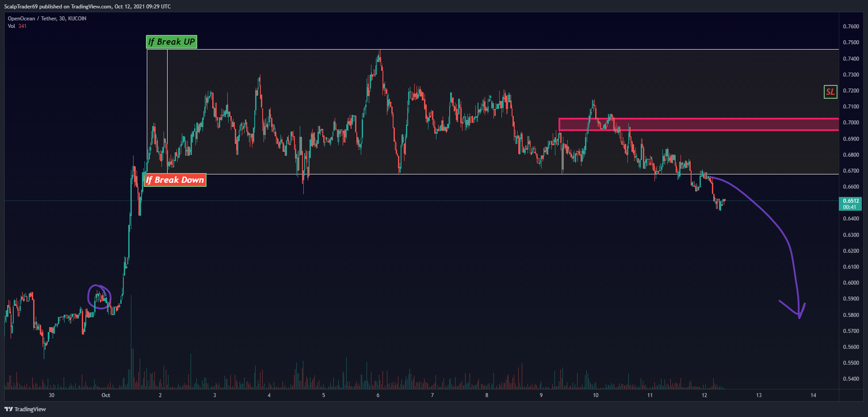The image size is (868, 417).
Task: Click the TradingView logo icon
Action: 8,409
